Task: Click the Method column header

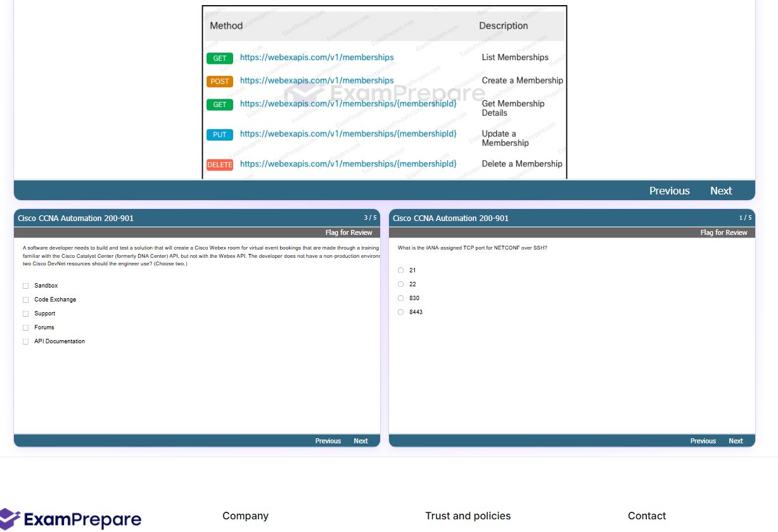Action: [226, 26]
